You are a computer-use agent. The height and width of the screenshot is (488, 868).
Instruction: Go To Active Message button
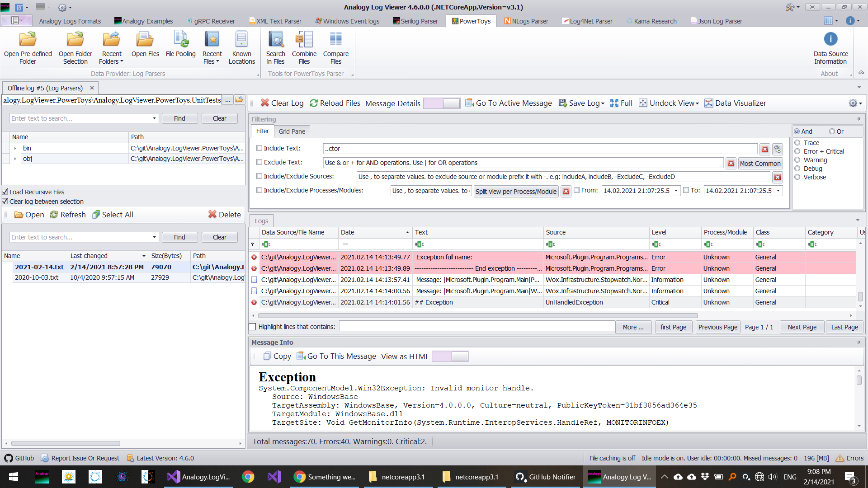click(x=509, y=103)
